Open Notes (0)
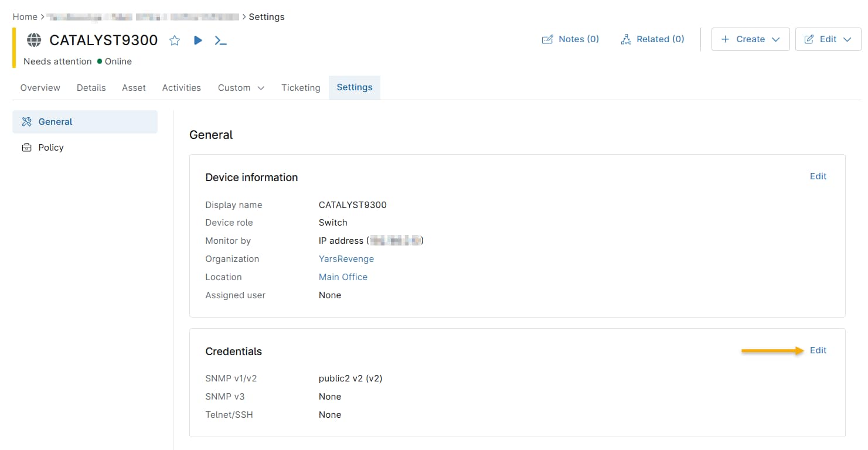Image resolution: width=868 pixels, height=450 pixels. (x=570, y=39)
